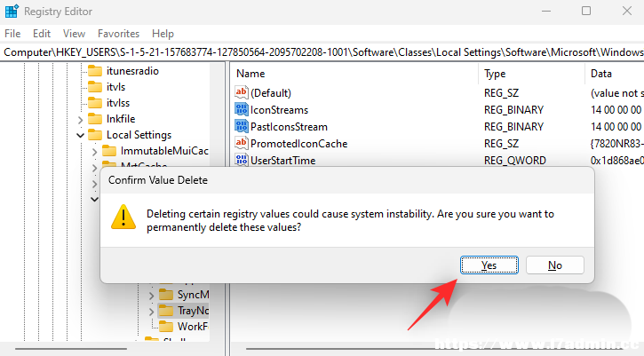
Task: Click the IconStreams binary value icon
Action: (x=242, y=109)
